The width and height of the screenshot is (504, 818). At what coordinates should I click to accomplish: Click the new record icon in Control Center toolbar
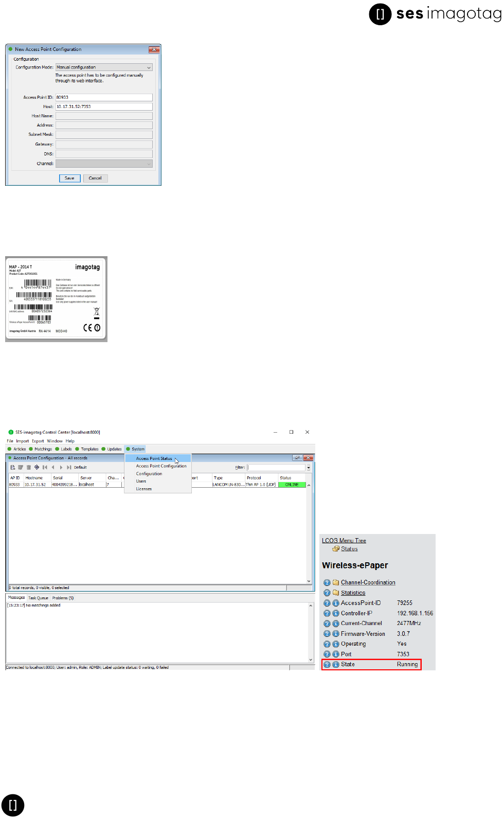[13, 467]
